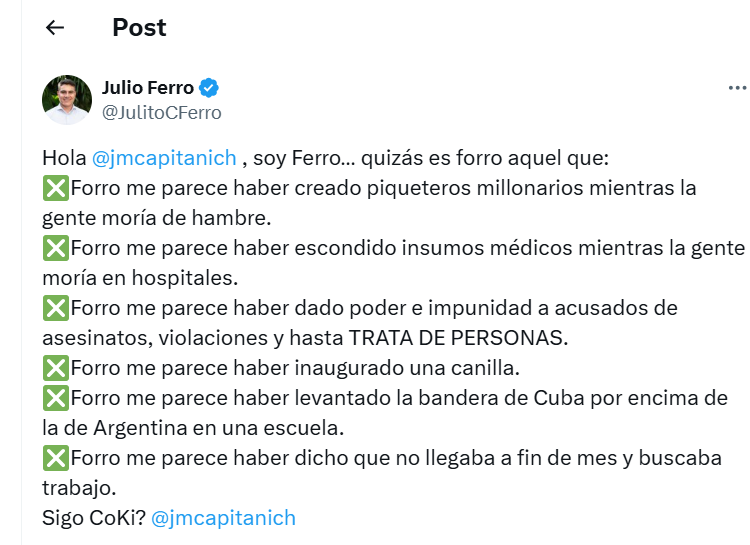Click the words la de Argentina en una escuela
This screenshot has height=545, width=750.
[192, 428]
